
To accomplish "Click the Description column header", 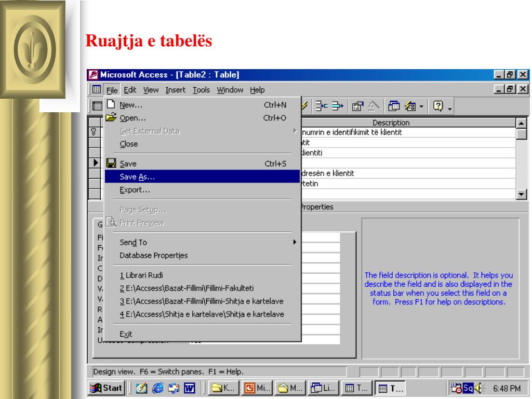I will click(408, 123).
